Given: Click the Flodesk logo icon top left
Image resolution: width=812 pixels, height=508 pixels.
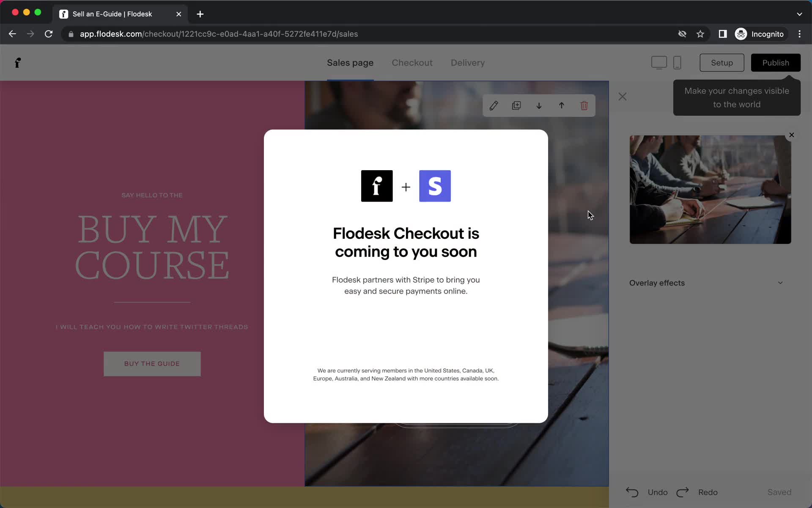Looking at the screenshot, I should pos(17,63).
